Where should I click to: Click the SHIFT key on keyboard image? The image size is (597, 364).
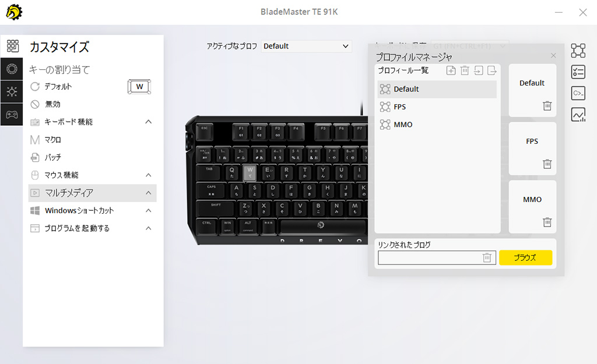click(x=216, y=208)
